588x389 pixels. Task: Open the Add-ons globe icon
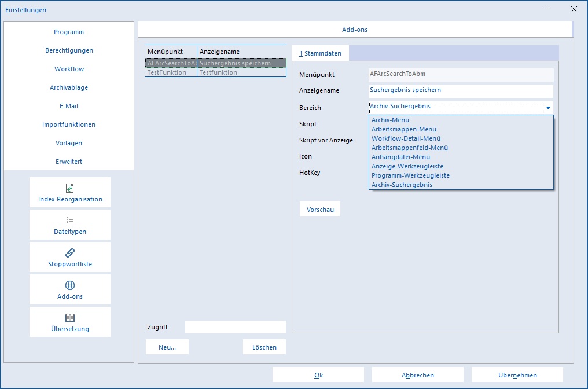click(70, 285)
